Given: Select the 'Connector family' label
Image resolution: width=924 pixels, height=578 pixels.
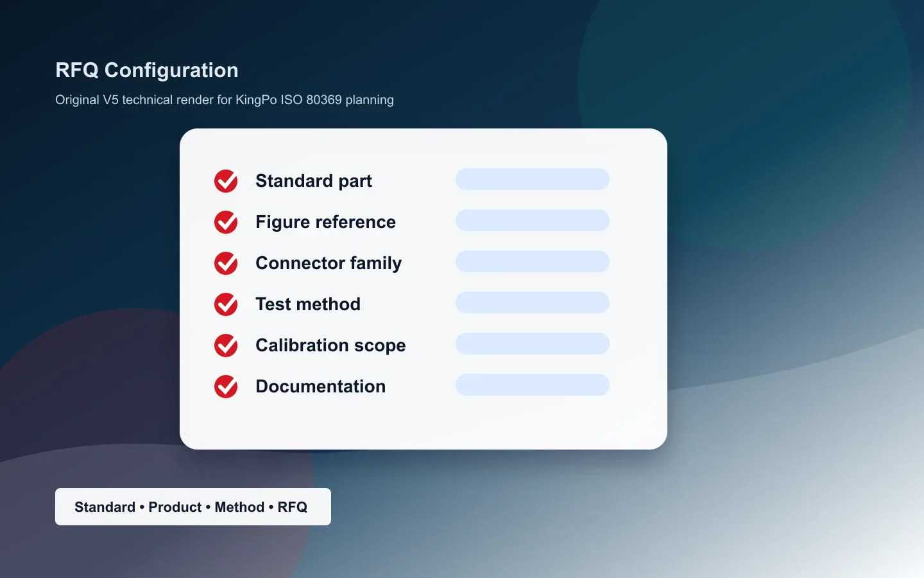Looking at the screenshot, I should [329, 263].
